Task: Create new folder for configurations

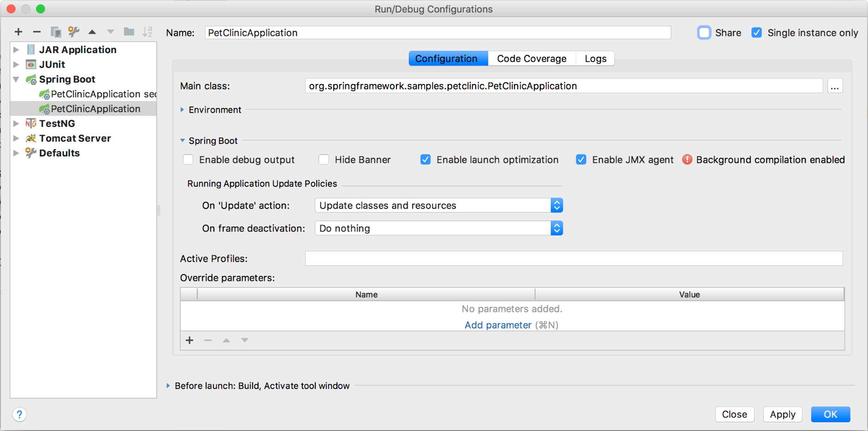Action: [129, 31]
